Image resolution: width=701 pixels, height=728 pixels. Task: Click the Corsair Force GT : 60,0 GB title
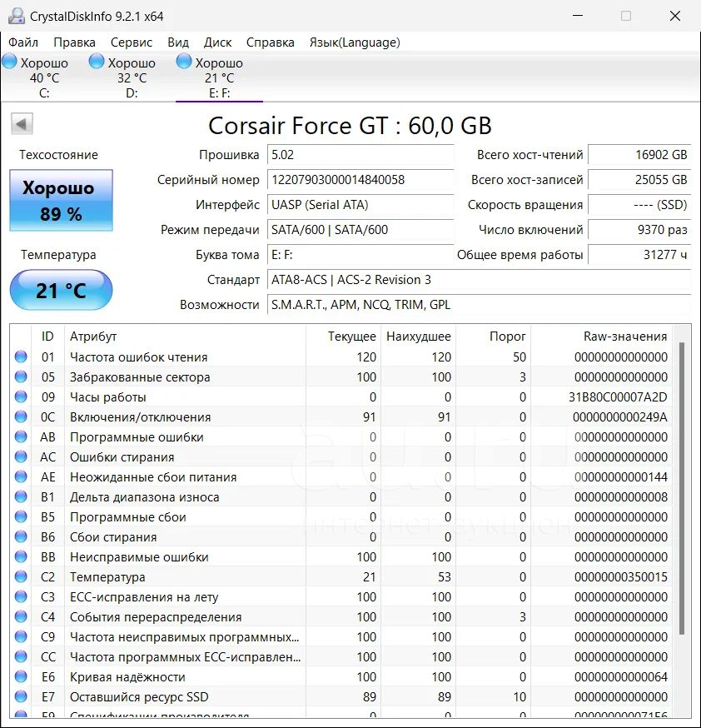[350, 125]
